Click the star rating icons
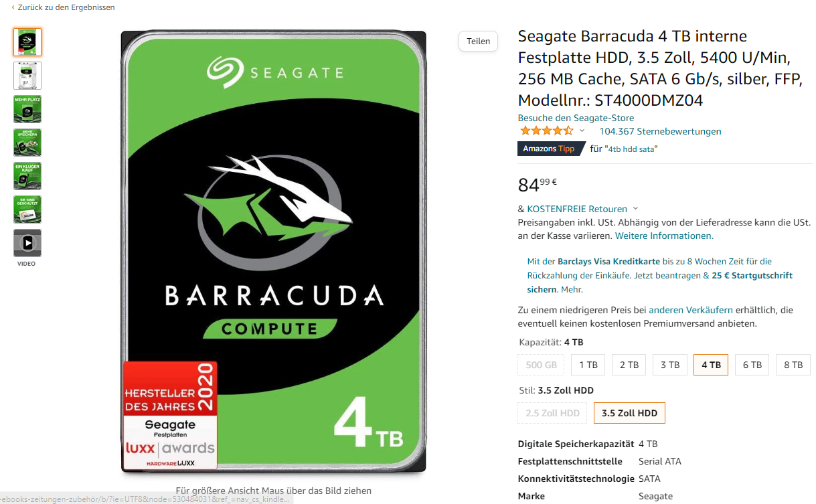Viewport: 816px width, 504px height. (546, 131)
